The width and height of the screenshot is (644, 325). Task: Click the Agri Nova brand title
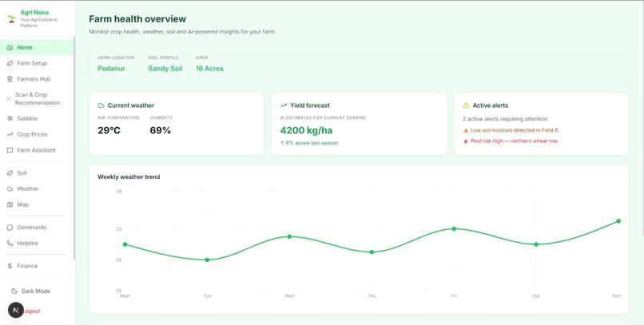point(34,12)
